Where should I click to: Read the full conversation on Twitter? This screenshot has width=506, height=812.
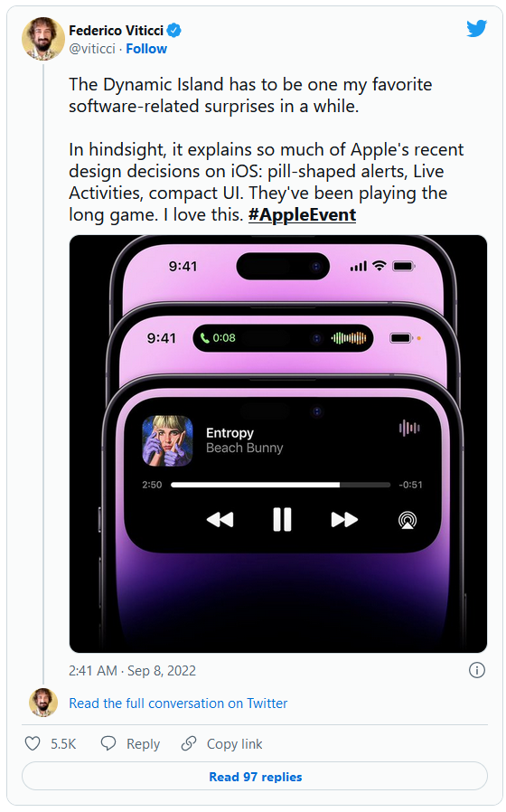178,703
